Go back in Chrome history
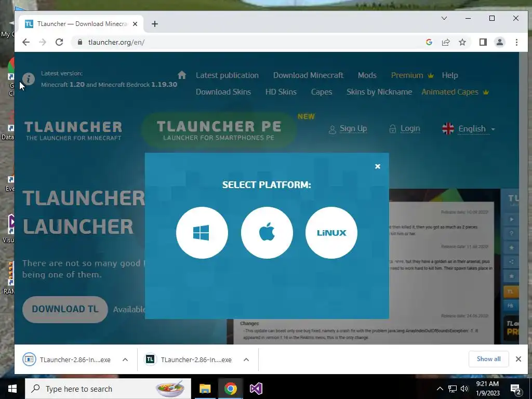The image size is (532, 399). (26, 42)
